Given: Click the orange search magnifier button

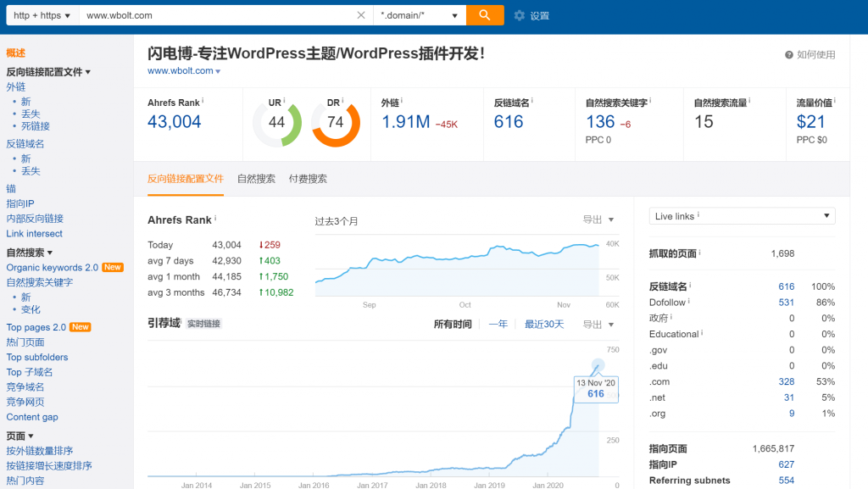Looking at the screenshot, I should click(485, 15).
